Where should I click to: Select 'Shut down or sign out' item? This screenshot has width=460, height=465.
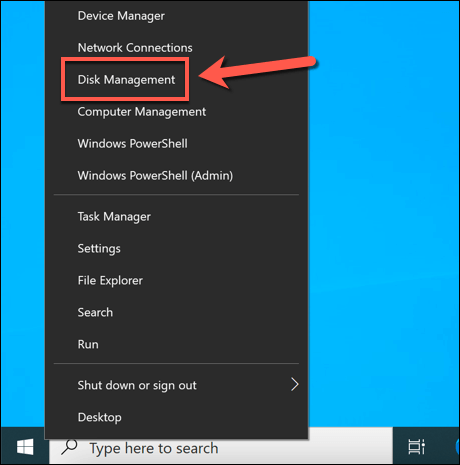tap(177, 385)
